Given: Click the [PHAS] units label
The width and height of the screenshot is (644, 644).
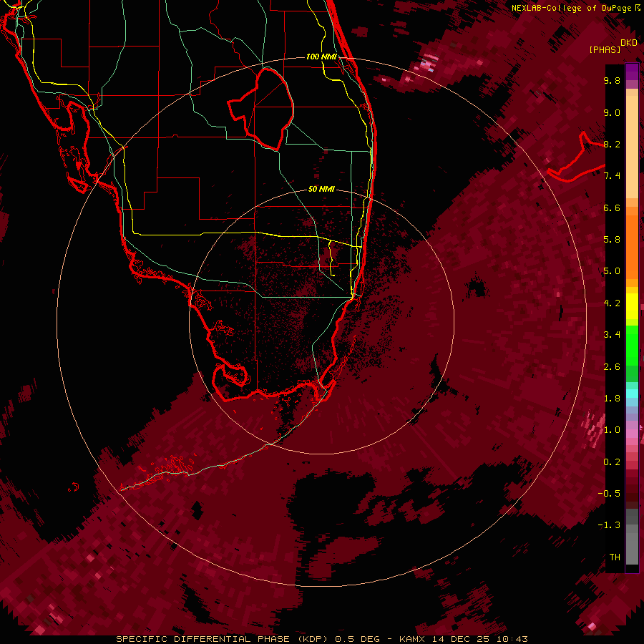Looking at the screenshot, I should (x=605, y=50).
